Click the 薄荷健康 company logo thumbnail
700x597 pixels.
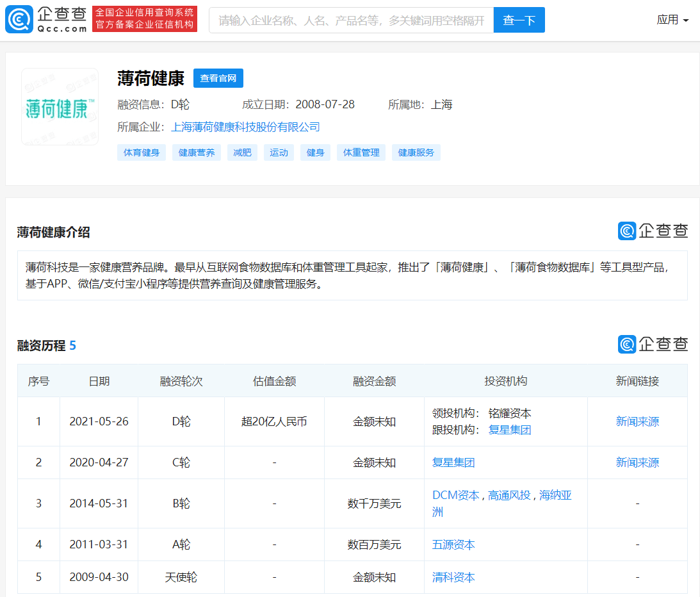coord(60,107)
